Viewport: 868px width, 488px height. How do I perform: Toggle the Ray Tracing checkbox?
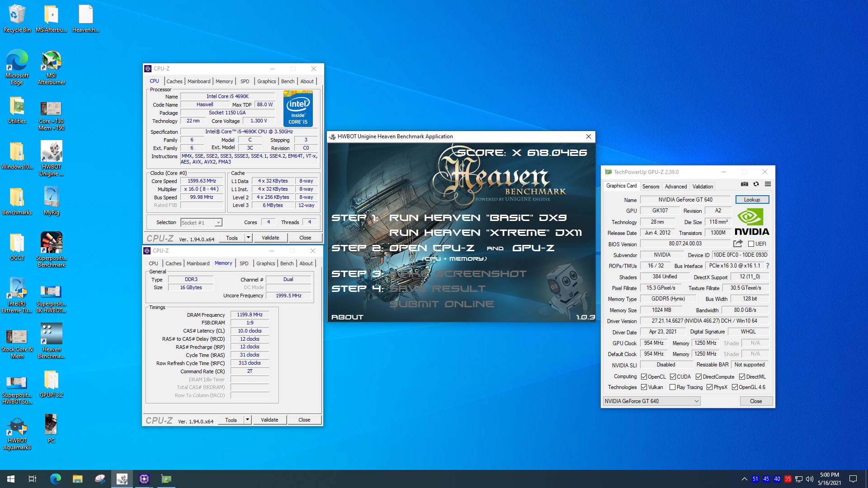pyautogui.click(x=672, y=387)
